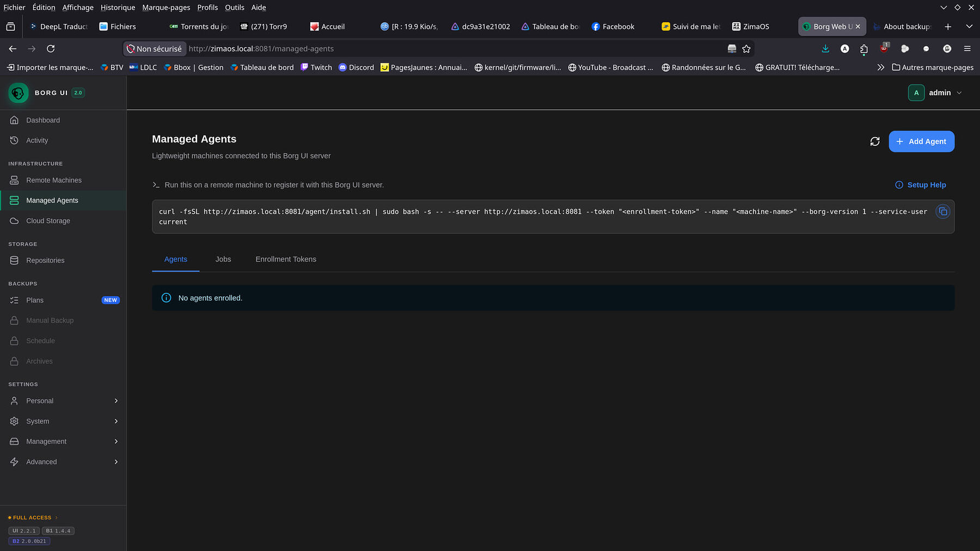Open the Setup Help link
Screen dimensions: 980x551
(921, 185)
